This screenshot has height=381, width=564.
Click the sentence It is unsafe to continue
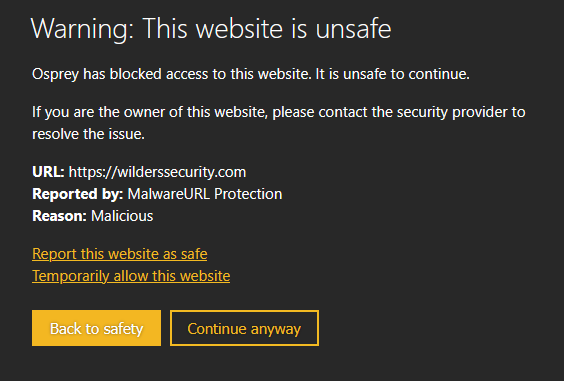point(392,74)
